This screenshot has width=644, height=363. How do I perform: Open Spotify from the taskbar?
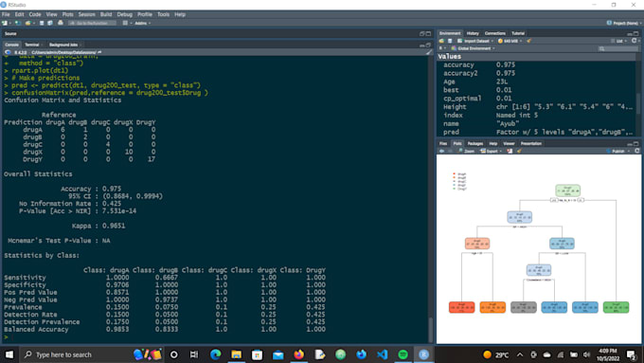[x=402, y=354]
